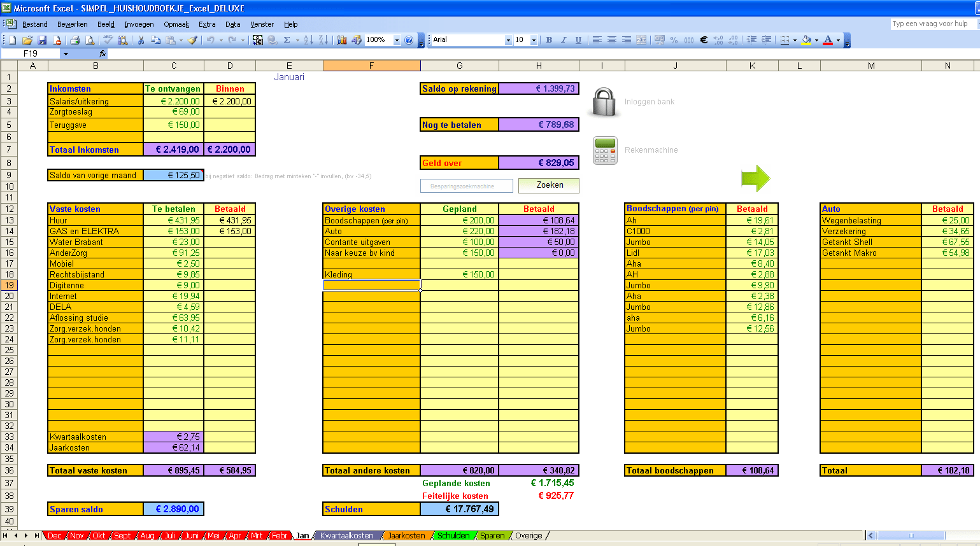Viewport: 980px width, 546px height.
Task: Select the Format Painter brush
Action: pyautogui.click(x=193, y=40)
